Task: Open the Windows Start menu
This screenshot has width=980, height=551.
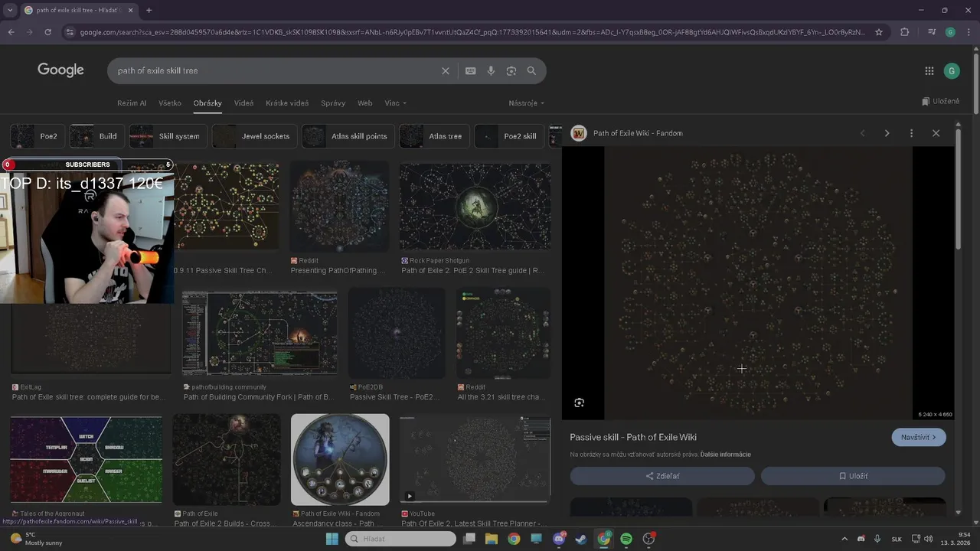Action: tap(332, 539)
